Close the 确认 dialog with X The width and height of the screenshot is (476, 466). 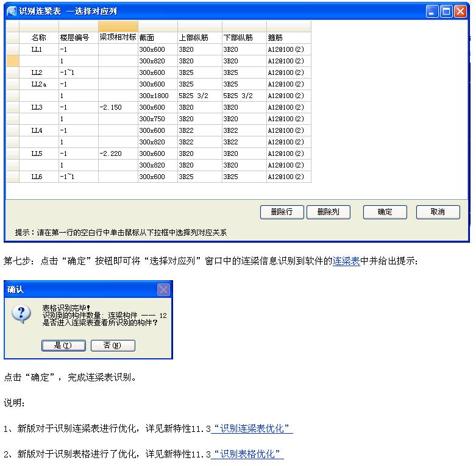click(x=163, y=289)
